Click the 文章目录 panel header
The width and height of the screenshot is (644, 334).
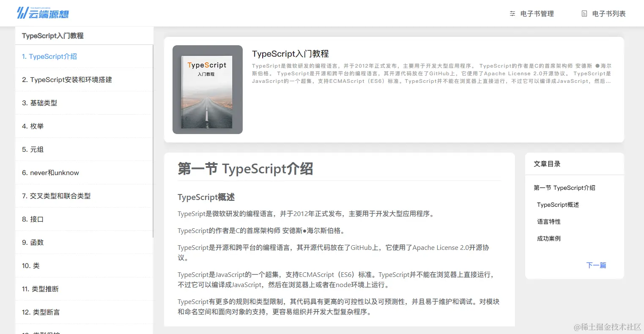coord(547,164)
